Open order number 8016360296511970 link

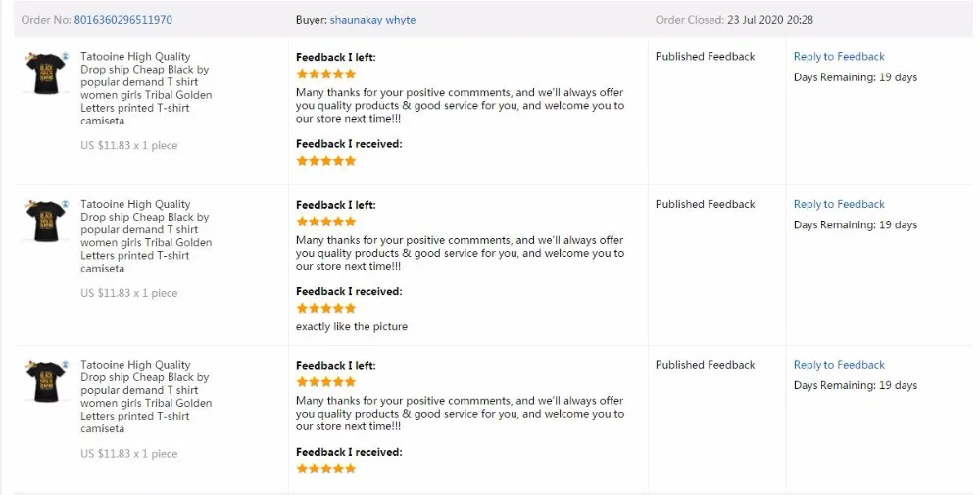[124, 20]
